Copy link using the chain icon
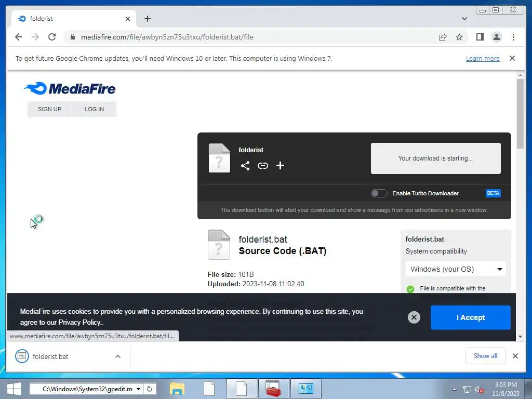 point(262,166)
